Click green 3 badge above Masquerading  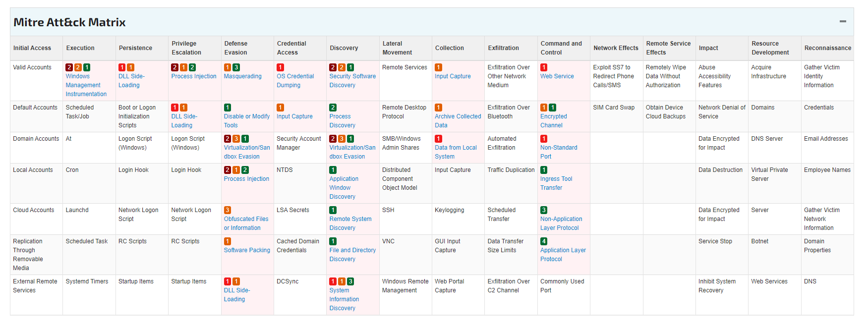point(236,67)
